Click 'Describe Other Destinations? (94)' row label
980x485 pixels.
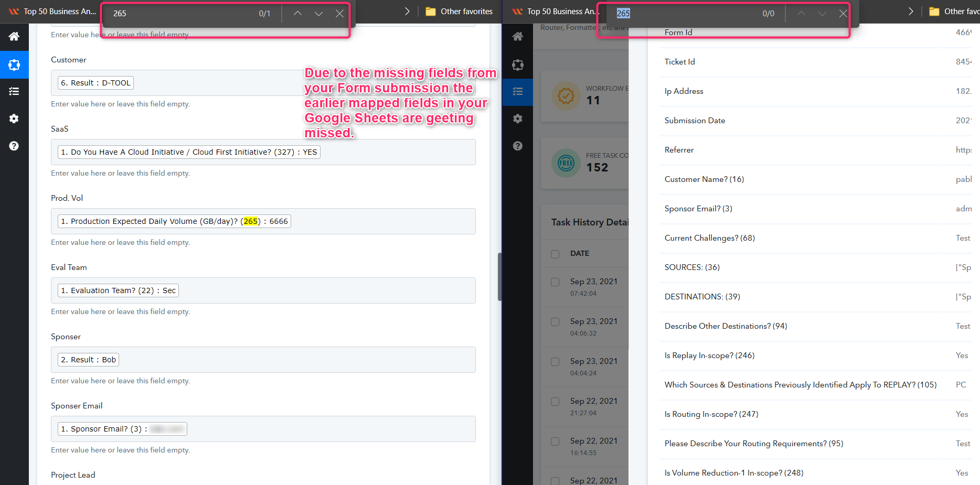tap(726, 326)
